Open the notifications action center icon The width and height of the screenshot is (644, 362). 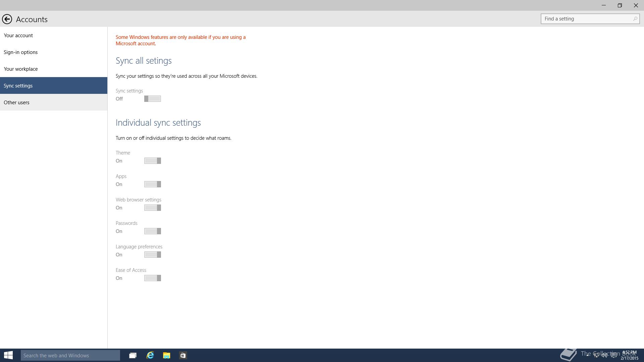613,355
